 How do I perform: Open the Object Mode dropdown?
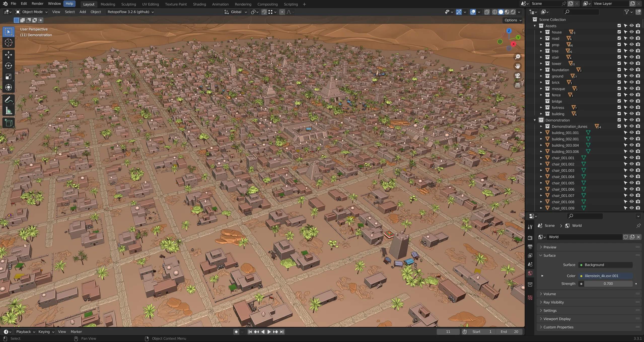point(32,12)
